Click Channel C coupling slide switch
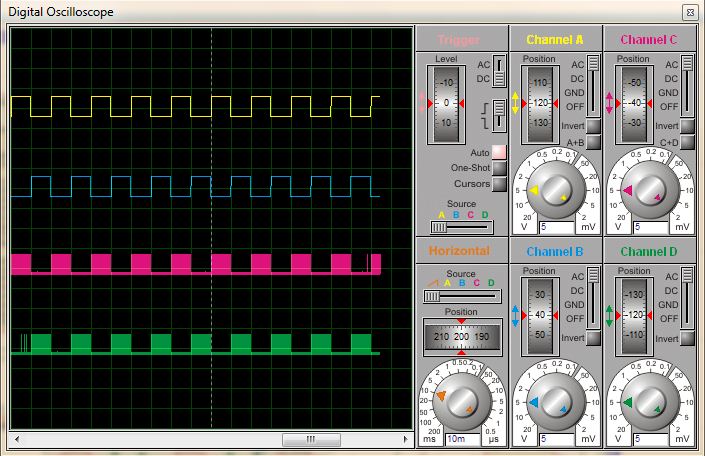The height and width of the screenshot is (456, 705). coord(687,85)
